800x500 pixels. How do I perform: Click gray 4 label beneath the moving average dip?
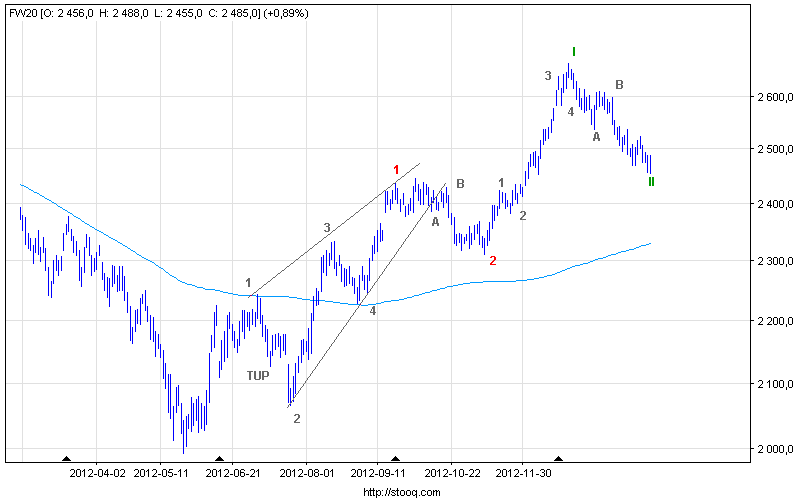373,311
